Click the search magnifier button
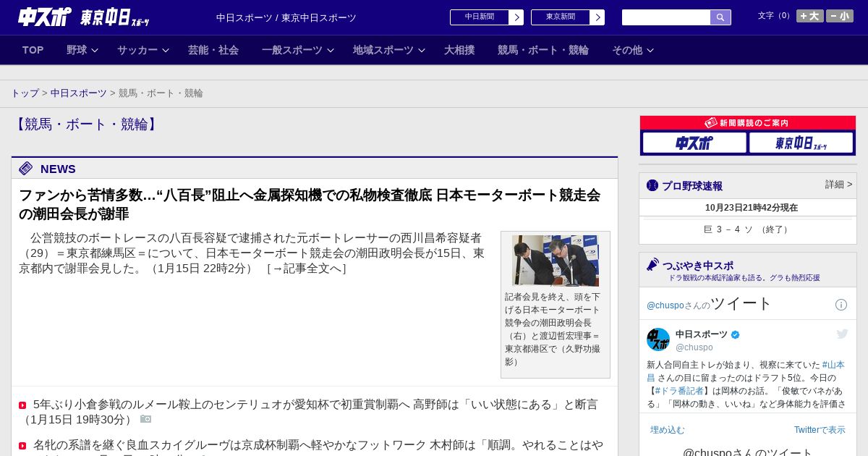 click(720, 17)
